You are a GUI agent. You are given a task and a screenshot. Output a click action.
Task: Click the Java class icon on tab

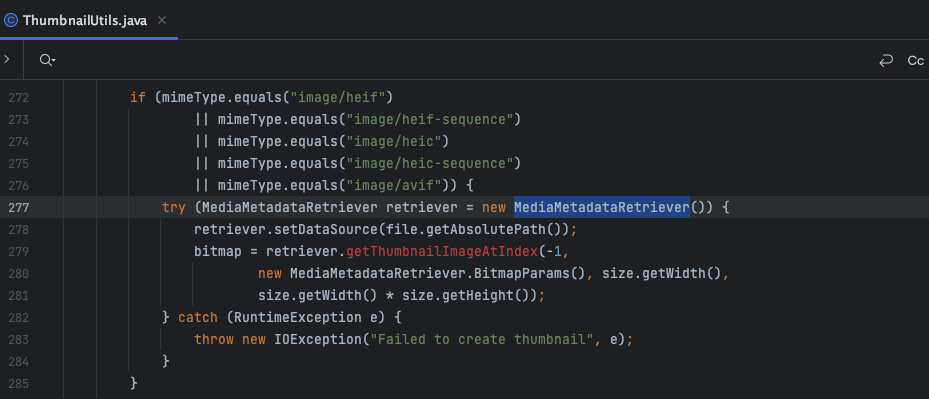pyautogui.click(x=10, y=21)
